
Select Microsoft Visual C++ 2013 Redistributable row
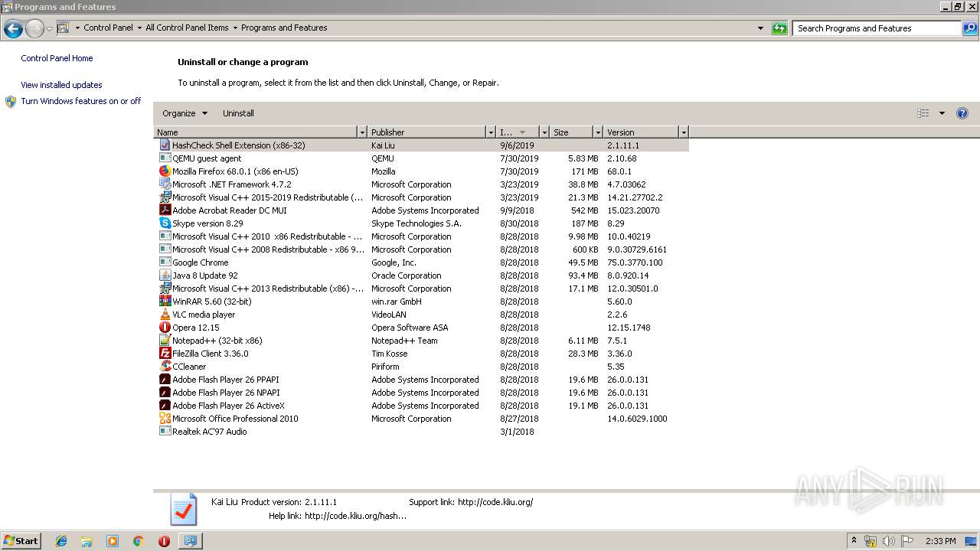point(420,289)
